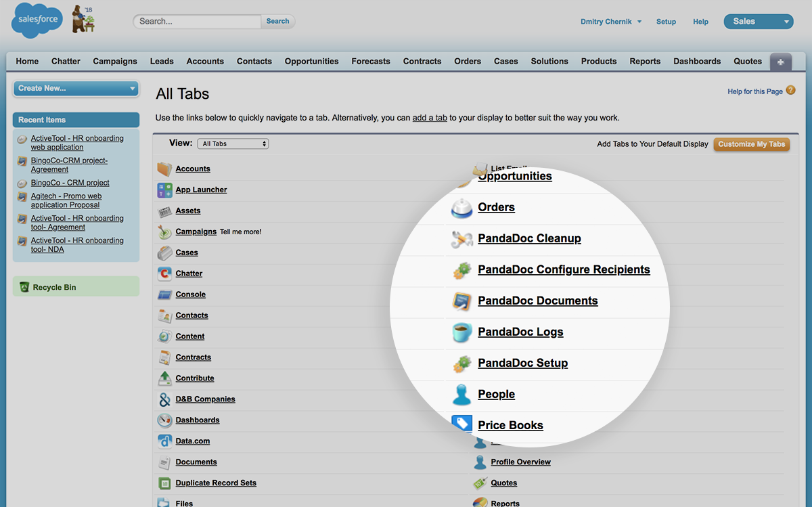Click the App Launcher grid icon

tap(164, 190)
